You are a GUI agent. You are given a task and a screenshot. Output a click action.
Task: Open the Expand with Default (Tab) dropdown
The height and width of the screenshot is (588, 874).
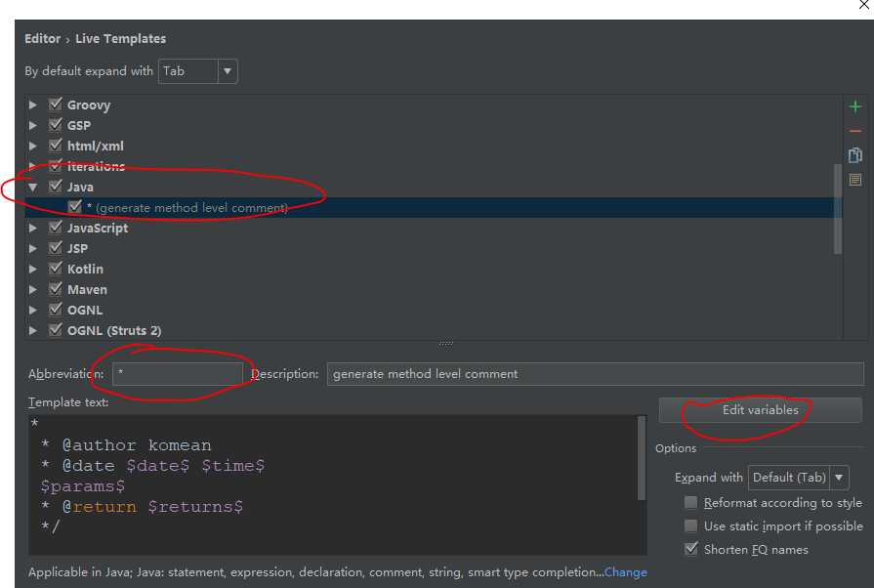798,478
